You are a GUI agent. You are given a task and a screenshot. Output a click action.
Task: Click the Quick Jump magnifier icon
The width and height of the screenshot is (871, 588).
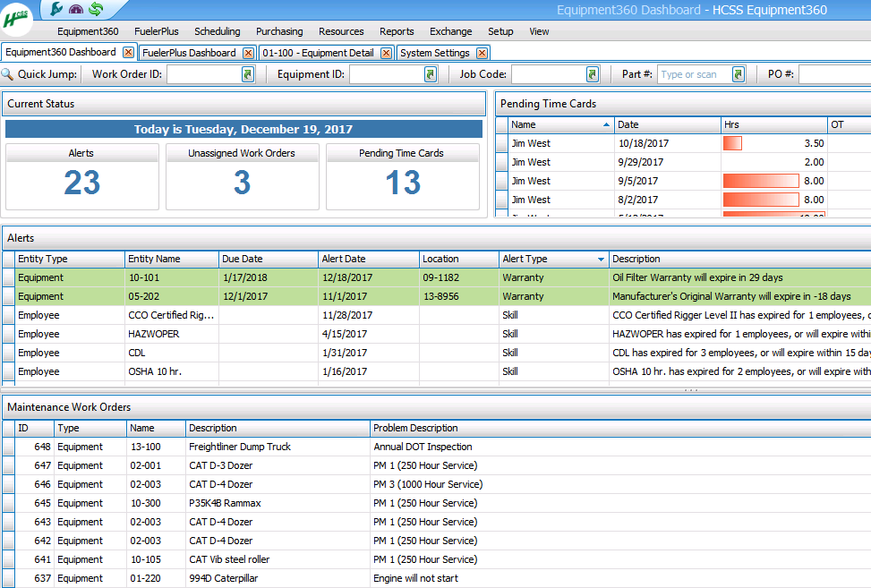pos(7,74)
